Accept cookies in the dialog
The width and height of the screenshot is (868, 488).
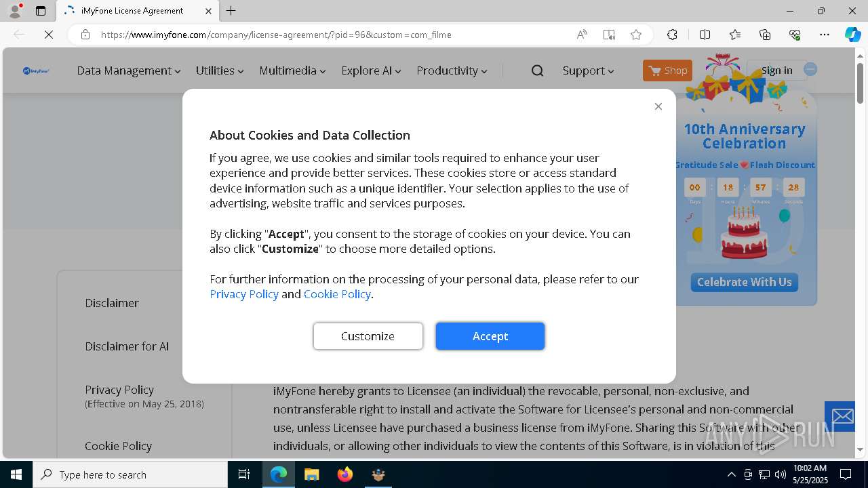coord(490,336)
